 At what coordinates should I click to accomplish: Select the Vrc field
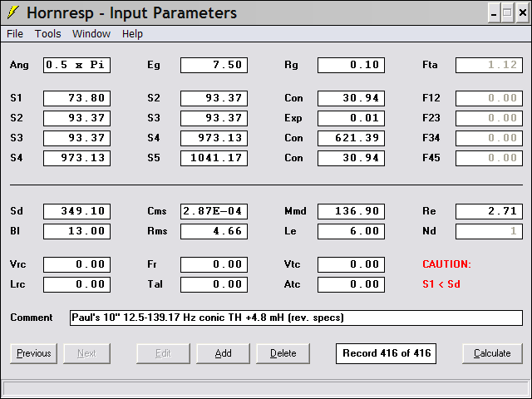click(x=76, y=264)
